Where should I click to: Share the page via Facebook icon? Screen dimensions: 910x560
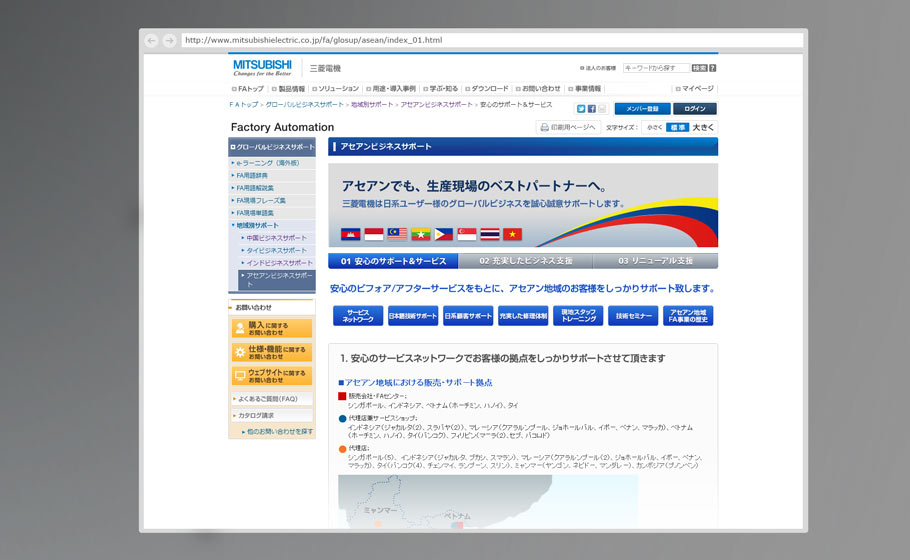(591, 109)
